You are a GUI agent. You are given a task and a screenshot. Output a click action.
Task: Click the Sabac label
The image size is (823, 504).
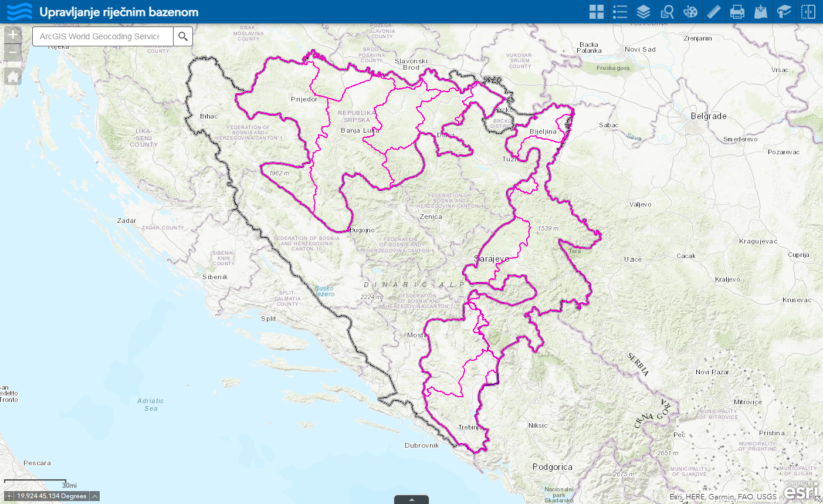(x=609, y=125)
